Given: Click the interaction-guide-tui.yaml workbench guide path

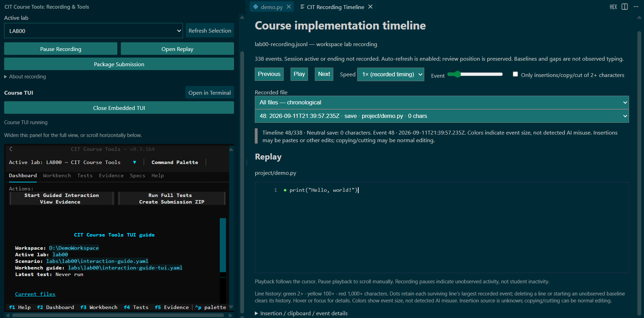Looking at the screenshot, I should coord(125,268).
